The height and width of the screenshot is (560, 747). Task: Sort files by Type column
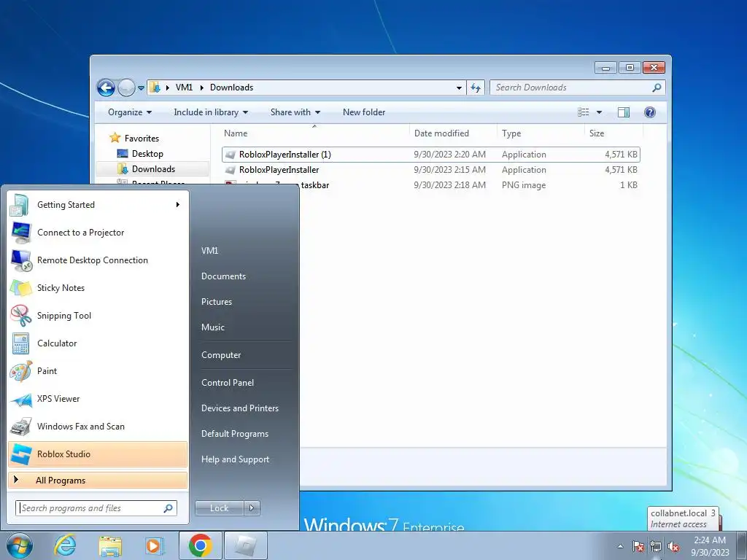coord(541,133)
